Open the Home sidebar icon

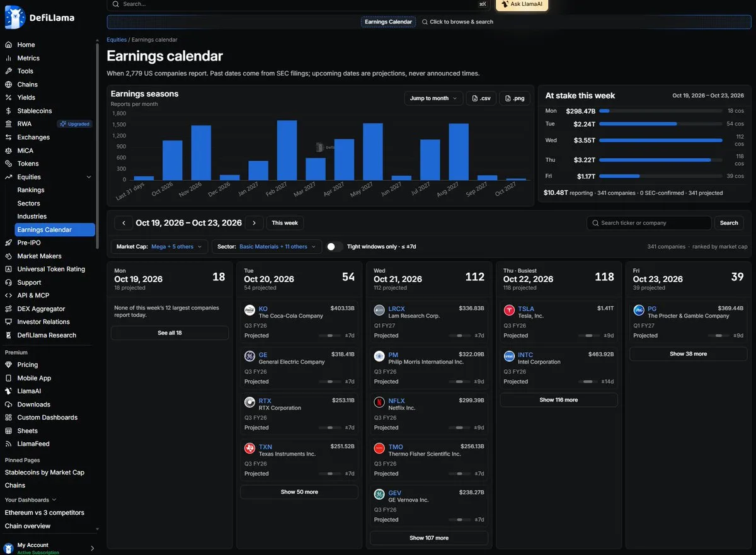tap(9, 45)
